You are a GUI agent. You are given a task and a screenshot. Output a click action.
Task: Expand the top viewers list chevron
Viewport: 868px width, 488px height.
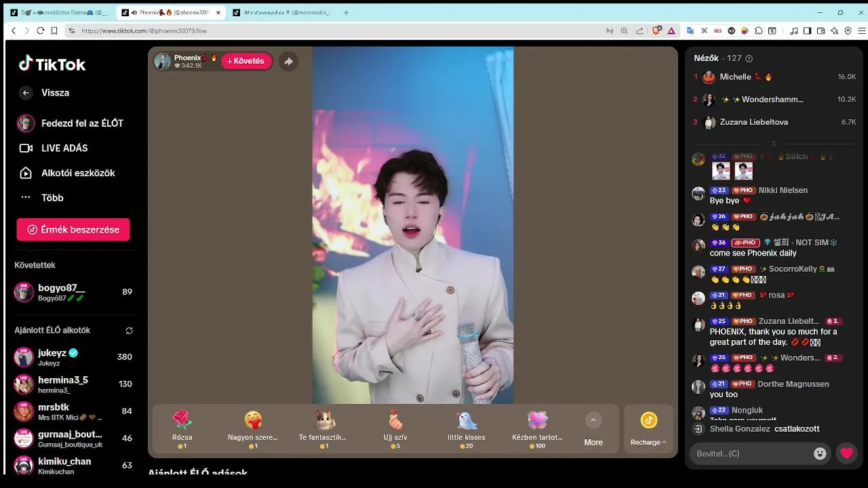774,143
